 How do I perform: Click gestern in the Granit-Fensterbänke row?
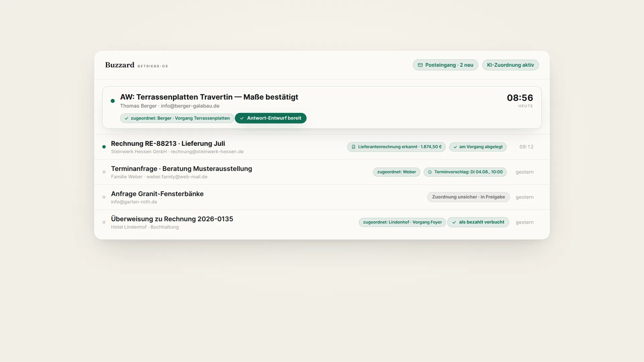click(525, 197)
